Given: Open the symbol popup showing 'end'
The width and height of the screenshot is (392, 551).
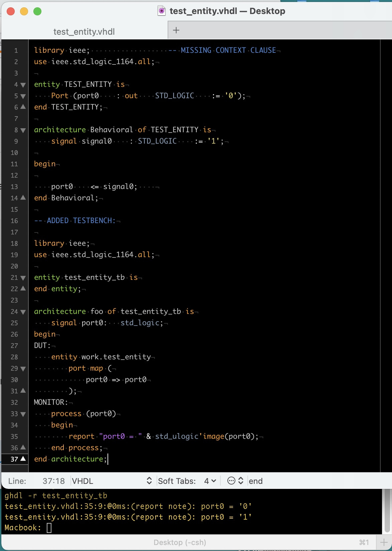Looking at the screenshot, I should click(256, 481).
